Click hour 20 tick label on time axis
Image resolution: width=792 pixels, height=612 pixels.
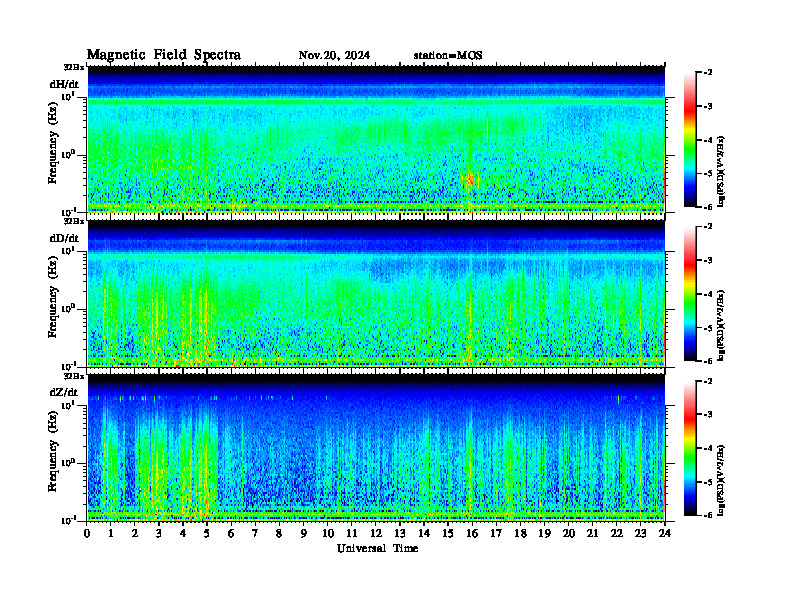568,534
